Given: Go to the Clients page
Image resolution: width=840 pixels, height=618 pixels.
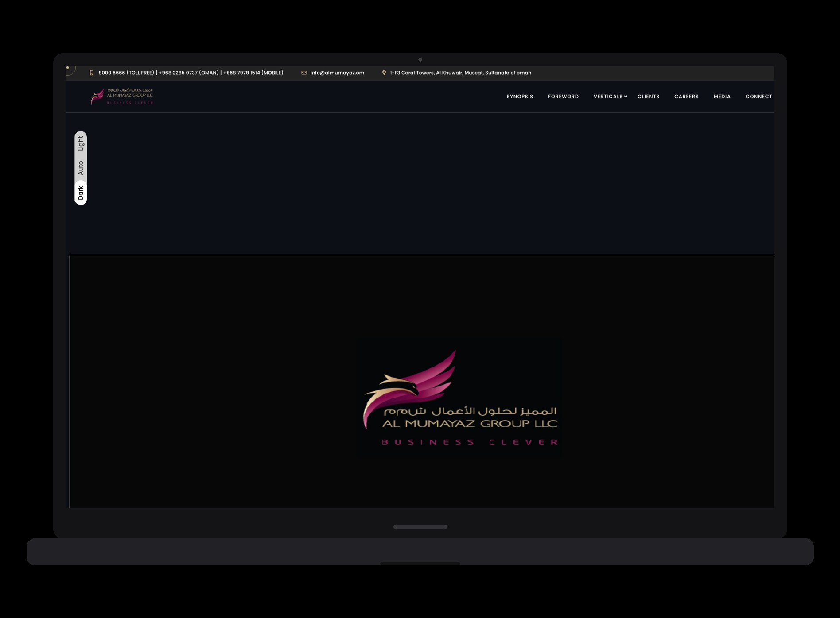Looking at the screenshot, I should [x=648, y=97].
